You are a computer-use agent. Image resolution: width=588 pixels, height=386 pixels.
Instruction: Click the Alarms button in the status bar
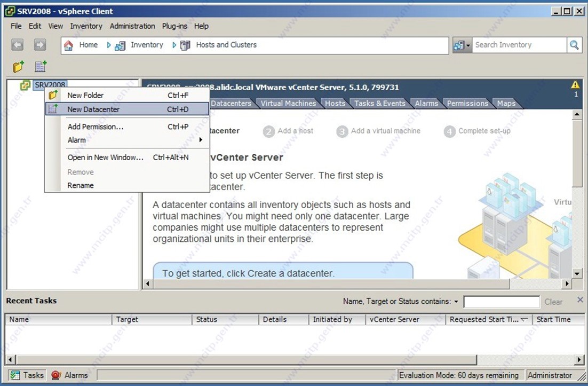(x=70, y=375)
